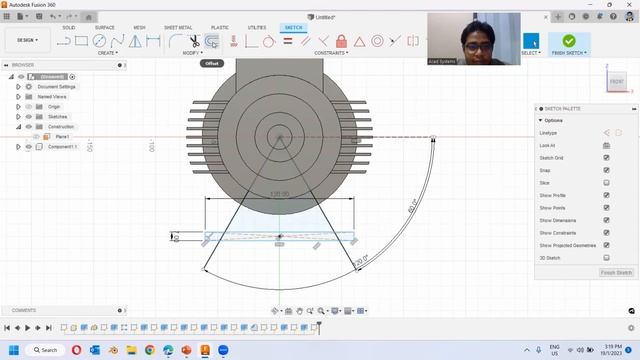The height and width of the screenshot is (360, 640).
Task: Select the Line tool in Create
Action: click(64, 41)
